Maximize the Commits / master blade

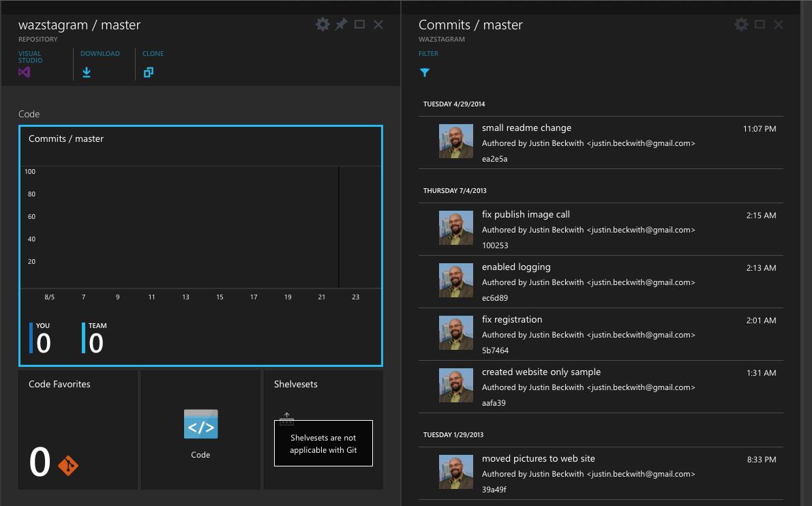pyautogui.click(x=760, y=25)
